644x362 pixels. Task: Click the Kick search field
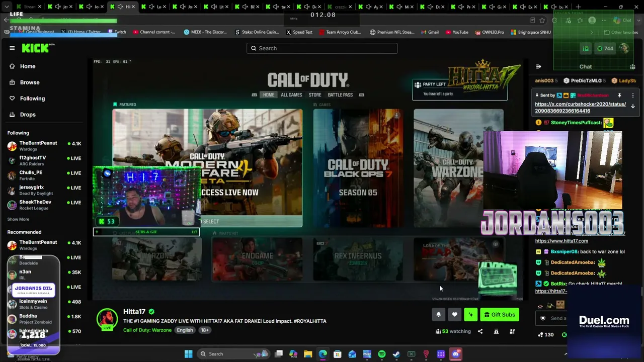point(322,48)
